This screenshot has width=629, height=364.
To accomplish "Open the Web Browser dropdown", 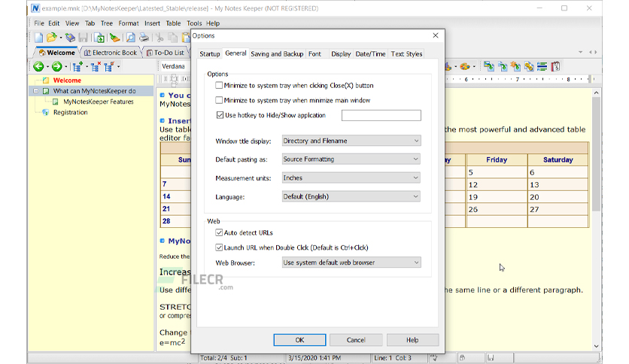I will click(x=351, y=262).
